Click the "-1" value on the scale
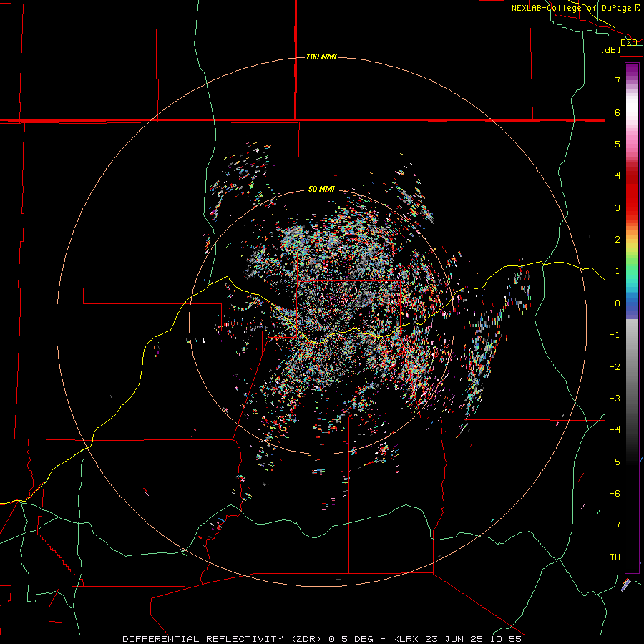Image resolution: width=644 pixels, height=644 pixels. click(615, 335)
